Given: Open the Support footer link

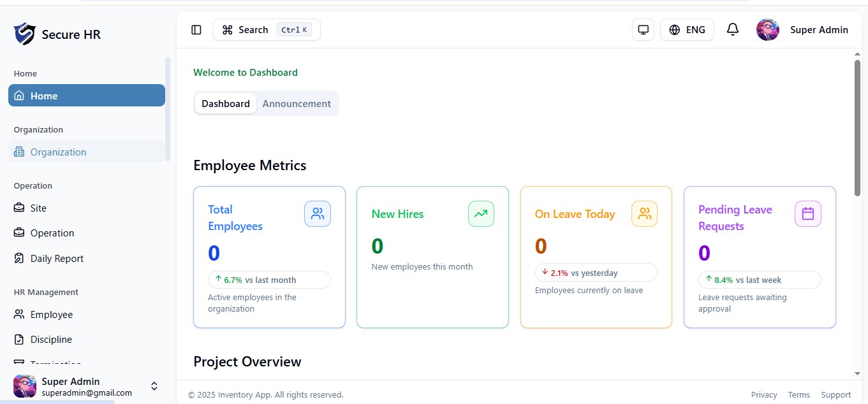Looking at the screenshot, I should (835, 394).
